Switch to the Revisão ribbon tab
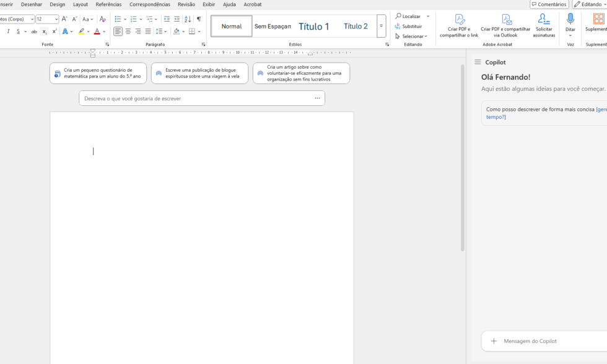The height and width of the screenshot is (364, 607). coord(187,4)
